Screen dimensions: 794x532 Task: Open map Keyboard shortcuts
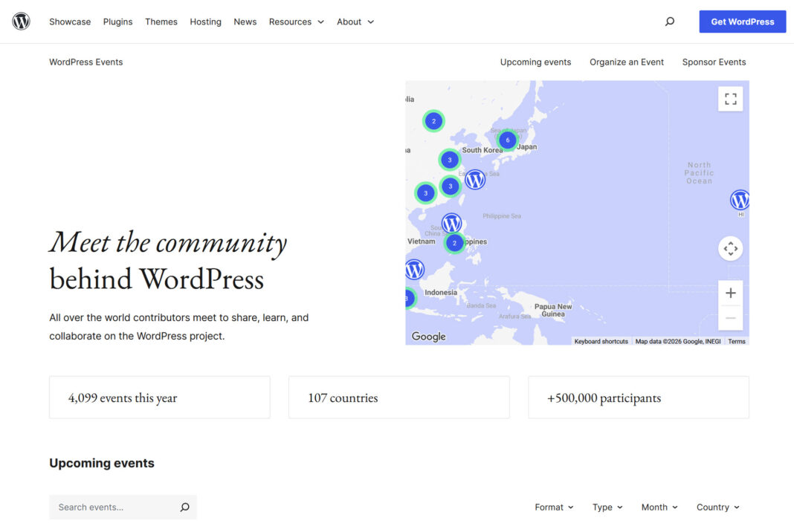[601, 341]
